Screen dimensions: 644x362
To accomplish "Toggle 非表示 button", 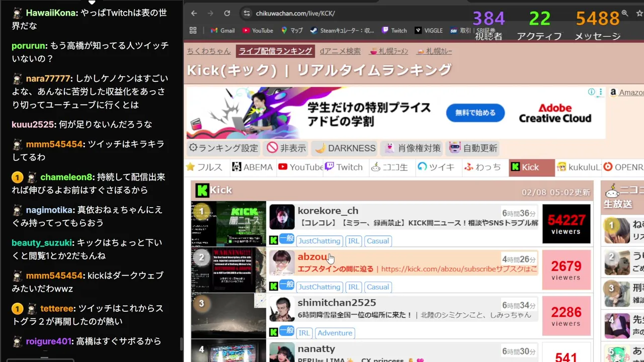I will 286,148.
